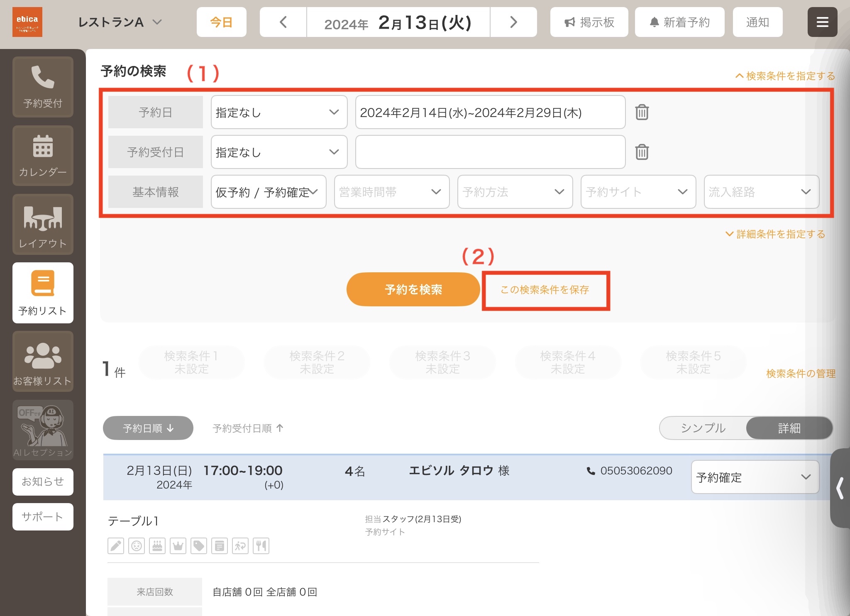The width and height of the screenshot is (850, 616).
Task: Open サポート in sidebar
Action: coord(43,517)
